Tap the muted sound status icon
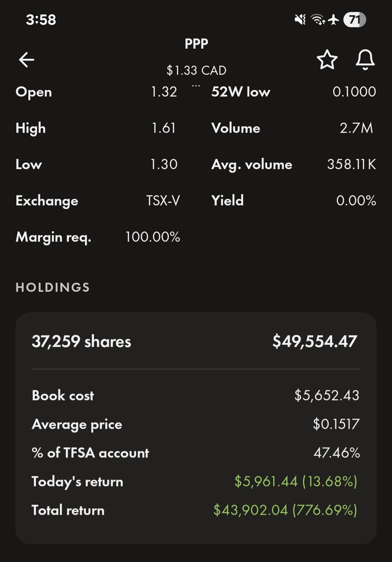 pyautogui.click(x=300, y=20)
